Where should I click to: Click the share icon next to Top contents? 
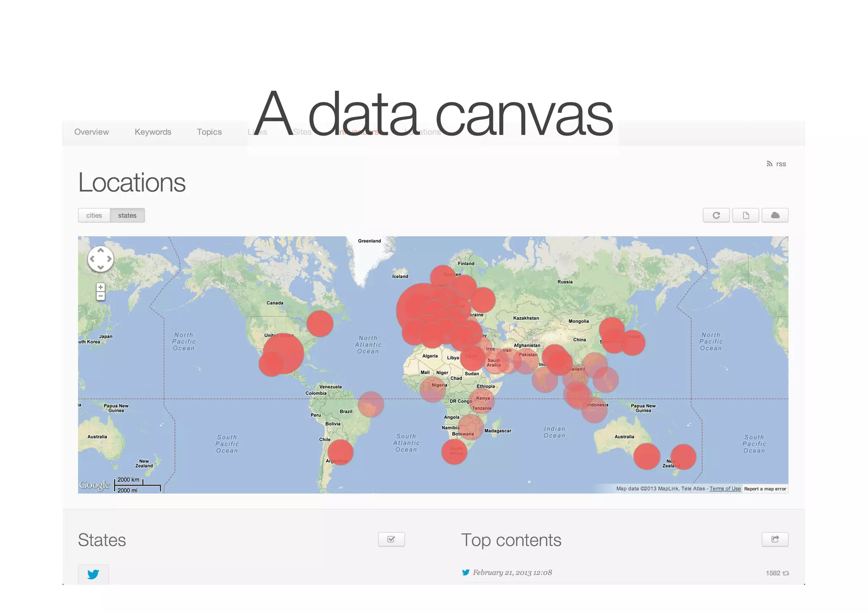[775, 539]
